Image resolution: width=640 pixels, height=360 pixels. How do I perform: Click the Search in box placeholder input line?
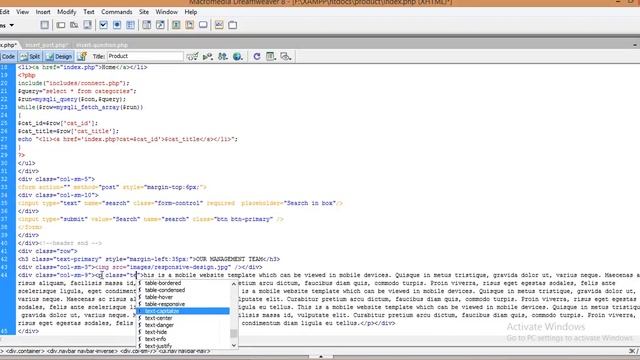click(x=180, y=203)
